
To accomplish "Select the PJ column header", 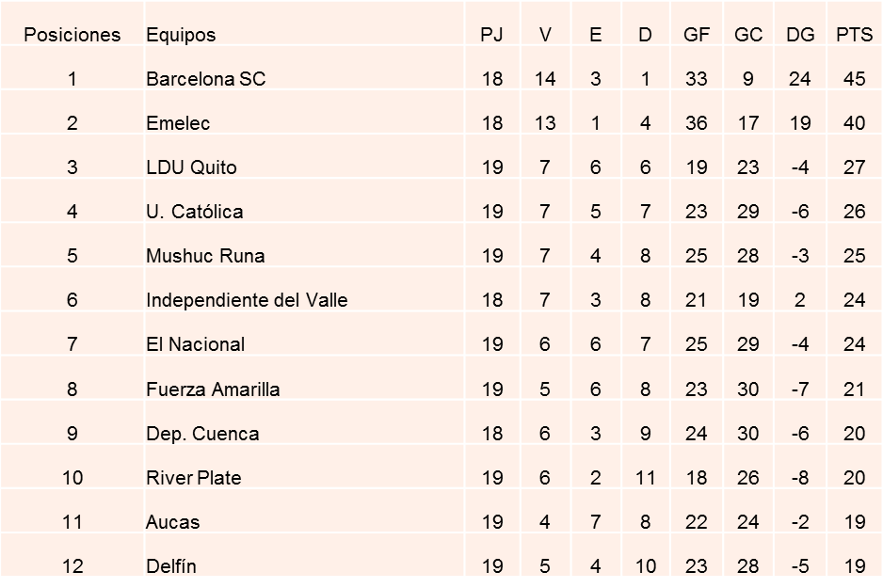I will 491,35.
